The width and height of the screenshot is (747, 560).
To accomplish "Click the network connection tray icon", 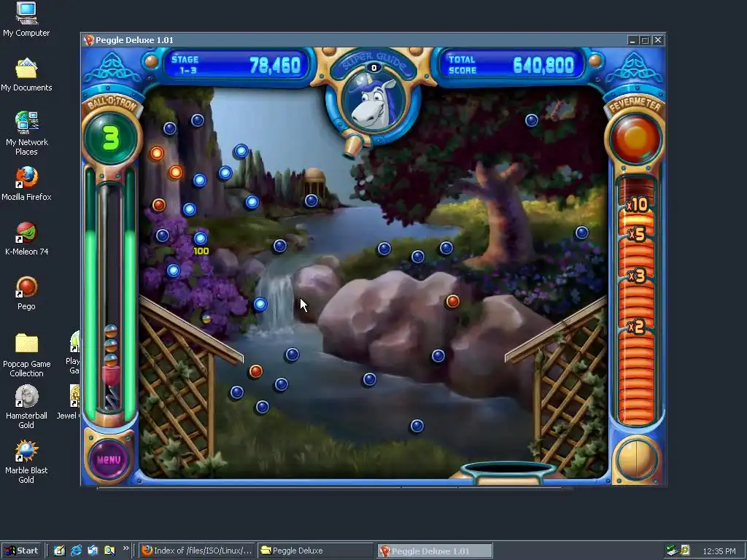I will coord(672,551).
